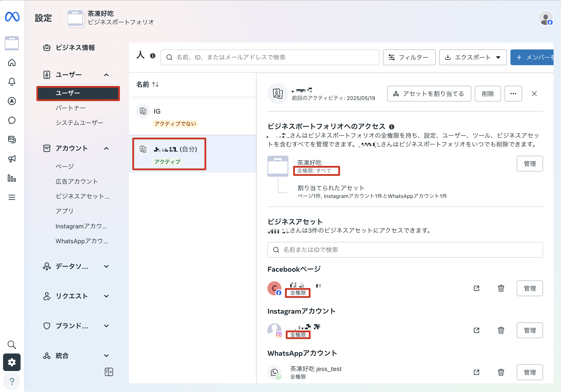The width and height of the screenshot is (561, 392).
Task: Open the Facebook page in new window
Action: coord(477,288)
